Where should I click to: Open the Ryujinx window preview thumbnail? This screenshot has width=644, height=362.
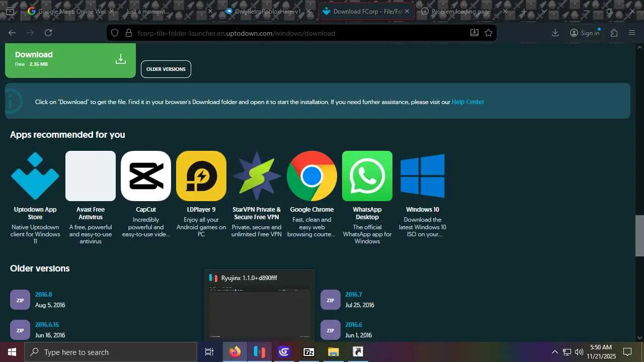(259, 307)
